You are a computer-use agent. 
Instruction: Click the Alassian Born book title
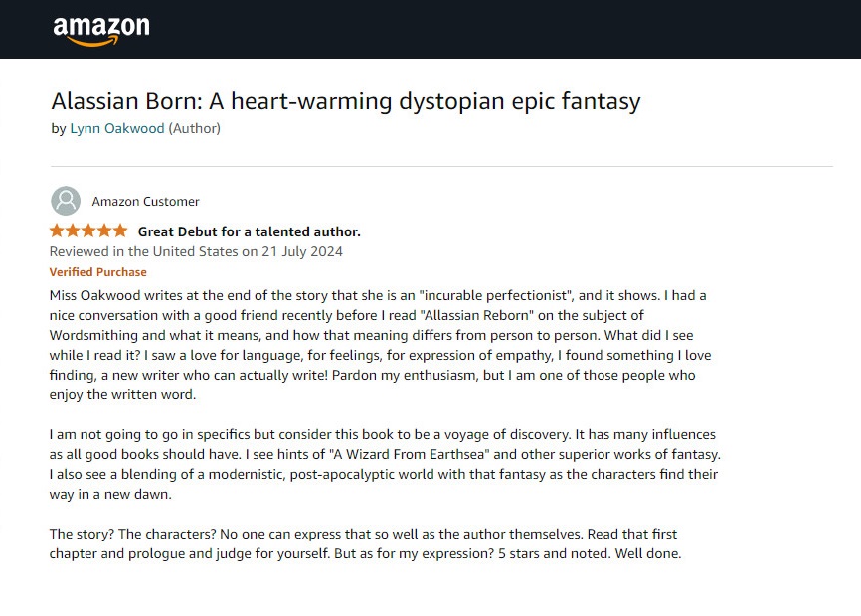click(345, 101)
